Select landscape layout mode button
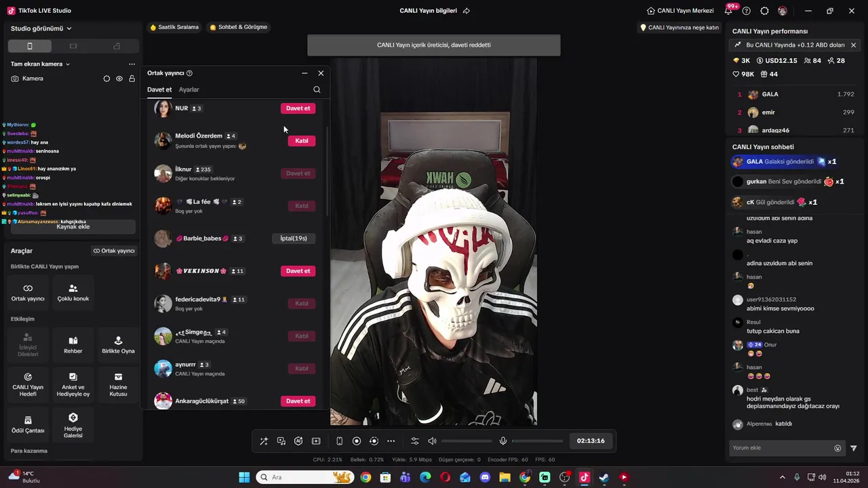The height and width of the screenshot is (488, 868). [73, 46]
